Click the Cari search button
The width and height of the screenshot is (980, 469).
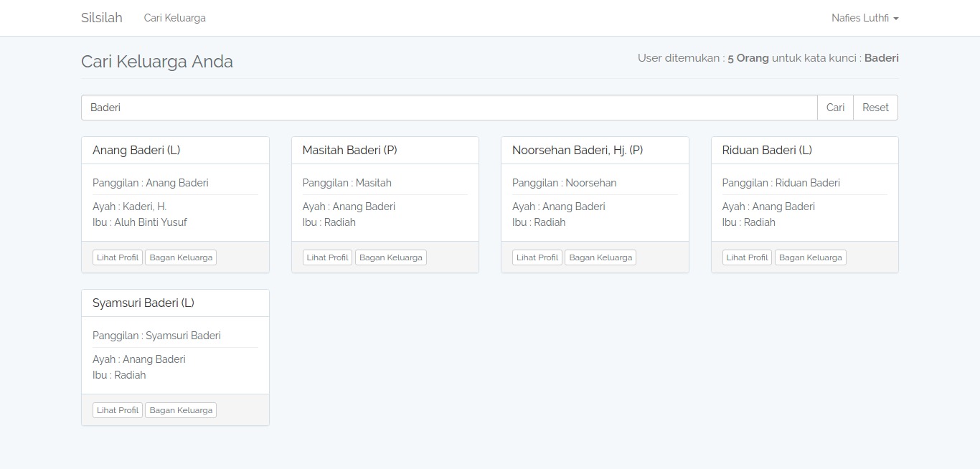(x=835, y=107)
